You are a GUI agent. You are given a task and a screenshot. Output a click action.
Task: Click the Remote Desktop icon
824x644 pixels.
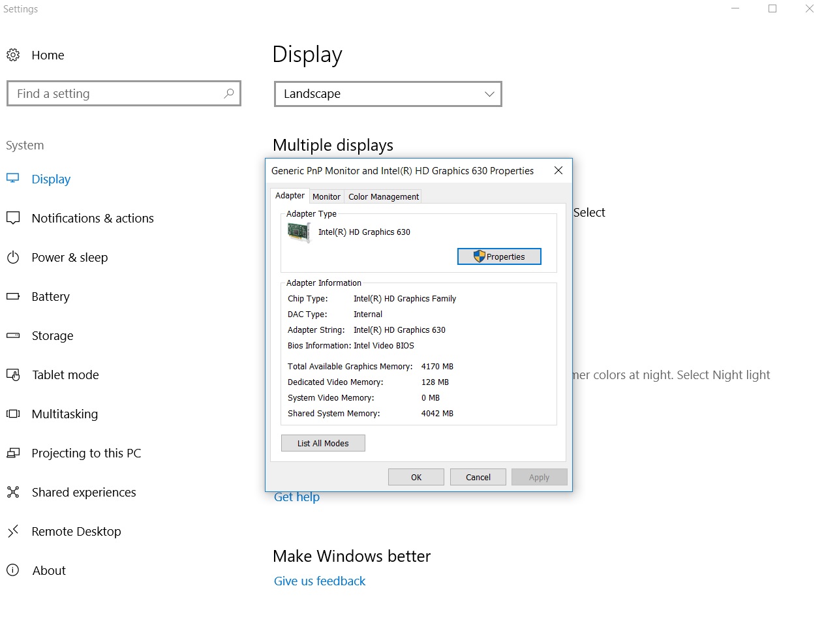click(x=13, y=531)
